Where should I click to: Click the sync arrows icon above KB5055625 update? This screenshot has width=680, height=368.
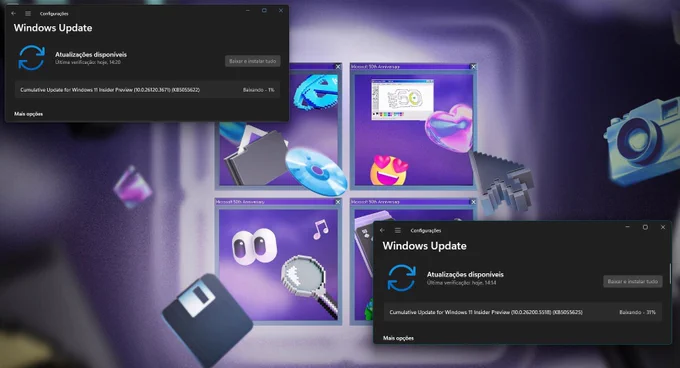pyautogui.click(x=402, y=278)
